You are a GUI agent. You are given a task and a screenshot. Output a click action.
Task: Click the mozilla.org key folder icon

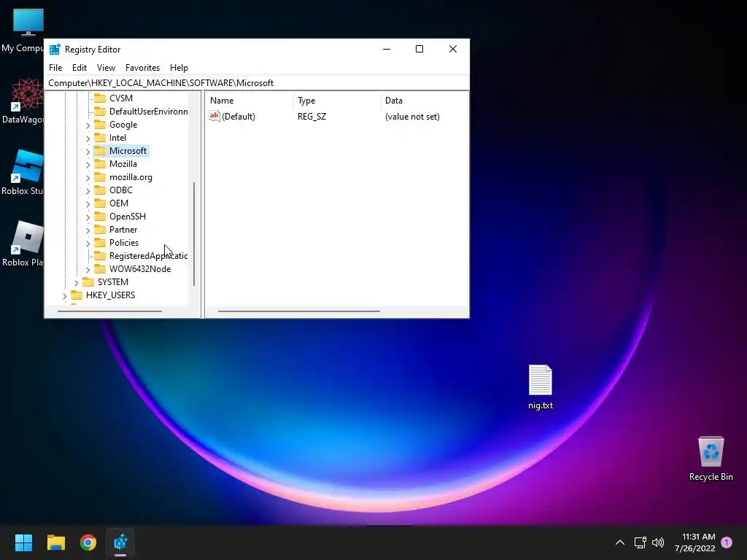(99, 176)
